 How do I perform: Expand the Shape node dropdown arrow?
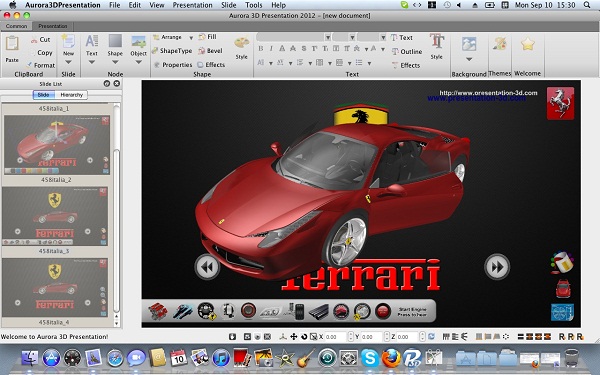coord(115,62)
